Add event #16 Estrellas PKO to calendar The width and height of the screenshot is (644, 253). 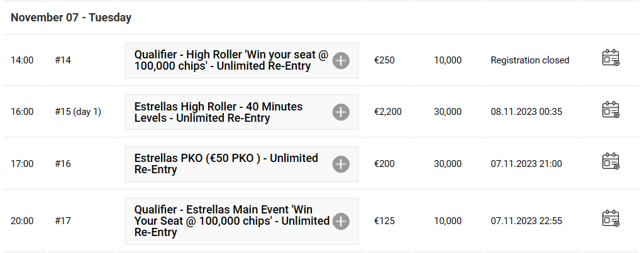(x=610, y=161)
